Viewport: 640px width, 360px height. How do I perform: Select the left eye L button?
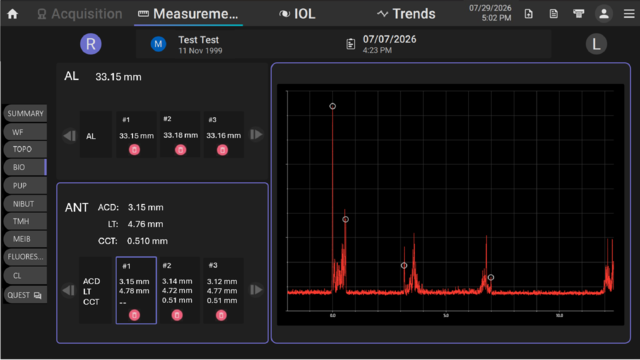pos(596,44)
